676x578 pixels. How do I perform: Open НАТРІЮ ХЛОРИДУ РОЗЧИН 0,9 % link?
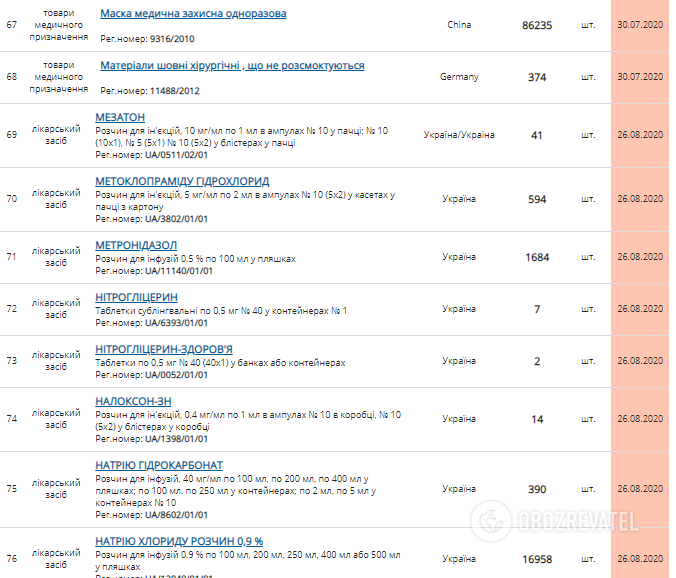(x=179, y=541)
